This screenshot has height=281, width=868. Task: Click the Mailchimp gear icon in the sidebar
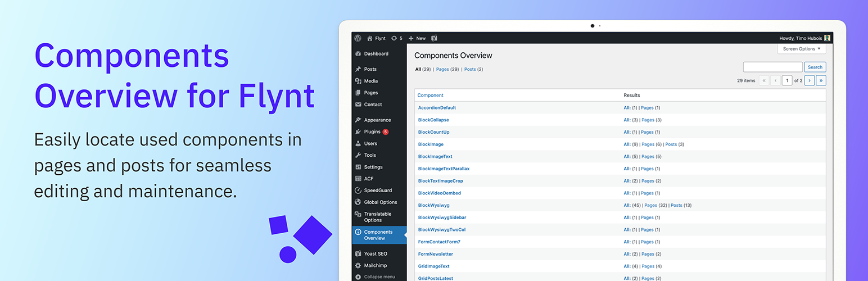point(358,265)
